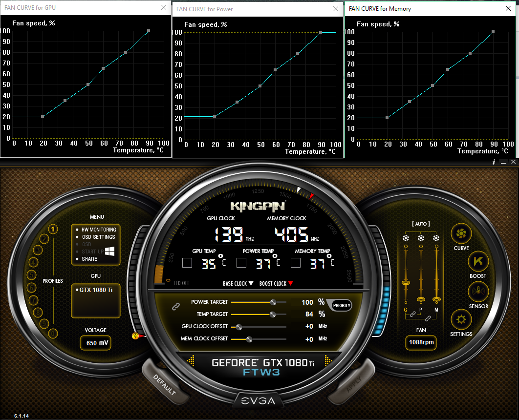The image size is (519, 420).
Task: Click the left yellow arrow beside GeForce name
Action: pyautogui.click(x=191, y=360)
